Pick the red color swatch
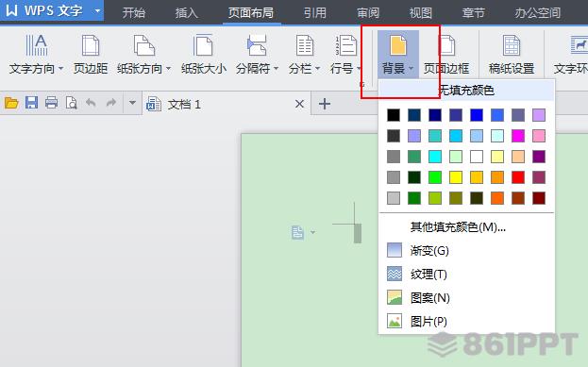 518,177
